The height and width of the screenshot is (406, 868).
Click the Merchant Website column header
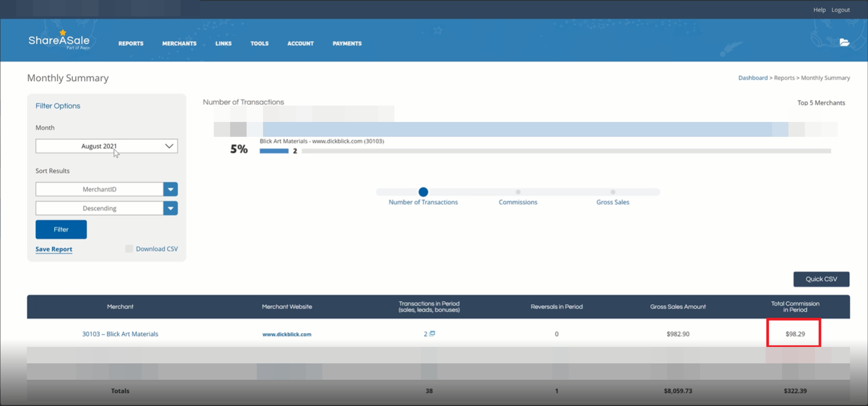287,306
